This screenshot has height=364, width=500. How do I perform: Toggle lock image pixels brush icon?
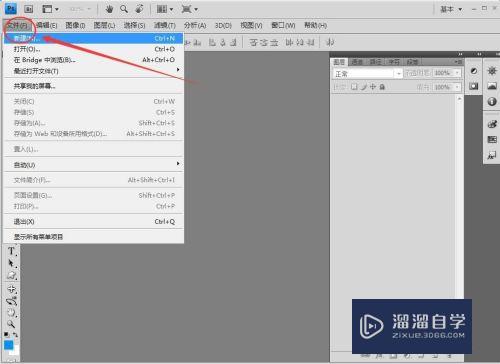click(x=364, y=87)
